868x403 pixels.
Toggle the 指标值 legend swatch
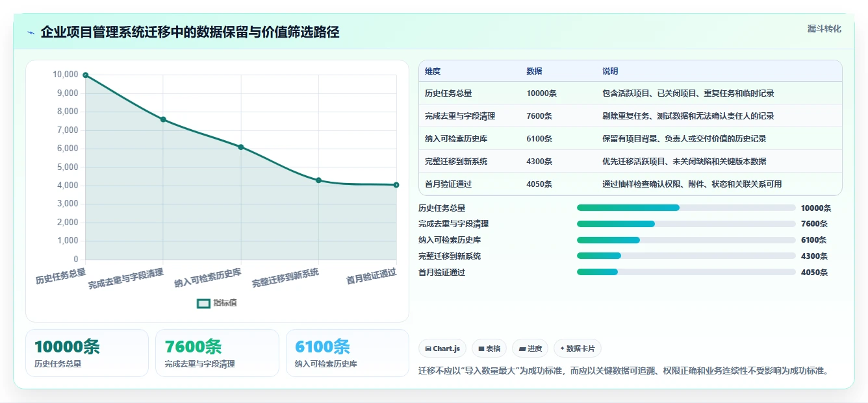click(203, 303)
